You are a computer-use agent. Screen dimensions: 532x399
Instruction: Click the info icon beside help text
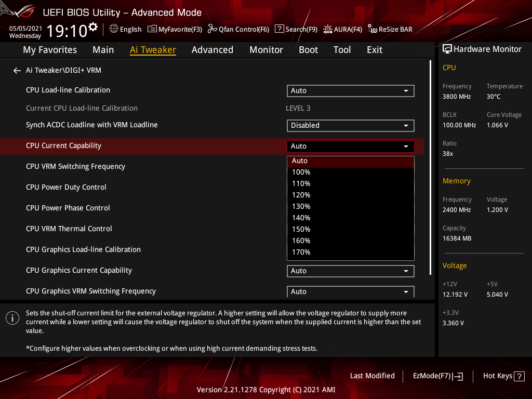point(12,318)
